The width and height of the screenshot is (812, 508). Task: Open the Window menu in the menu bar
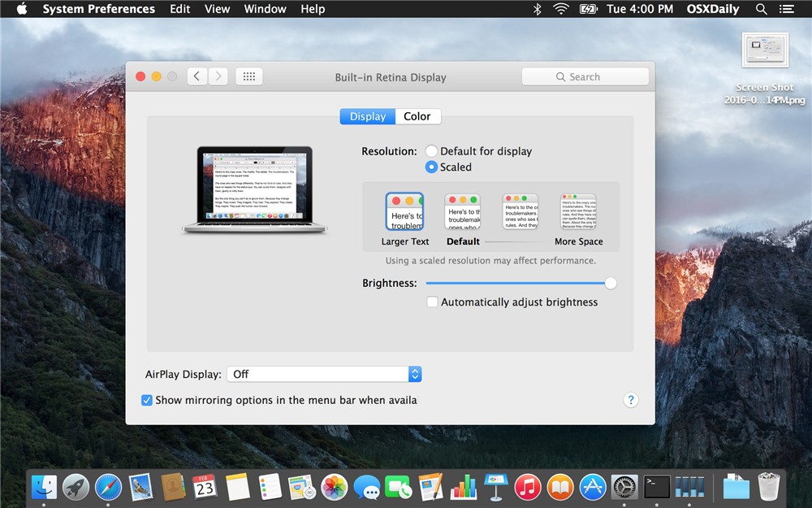(x=265, y=9)
